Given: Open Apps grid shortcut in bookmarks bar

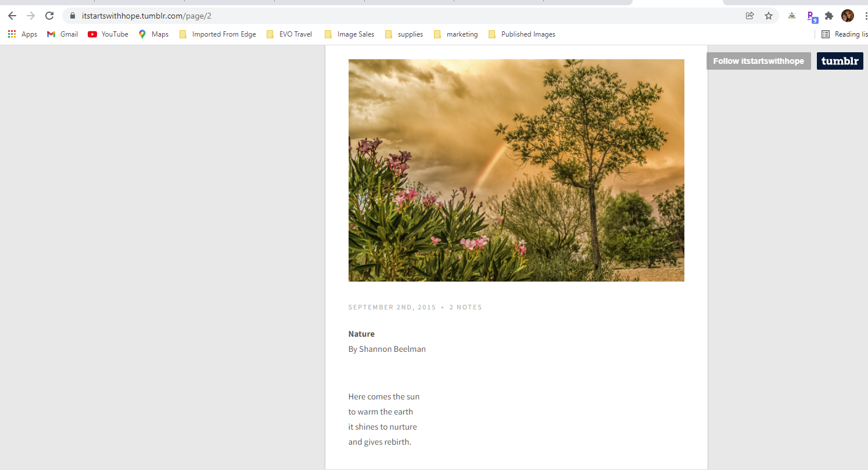Looking at the screenshot, I should tap(23, 34).
